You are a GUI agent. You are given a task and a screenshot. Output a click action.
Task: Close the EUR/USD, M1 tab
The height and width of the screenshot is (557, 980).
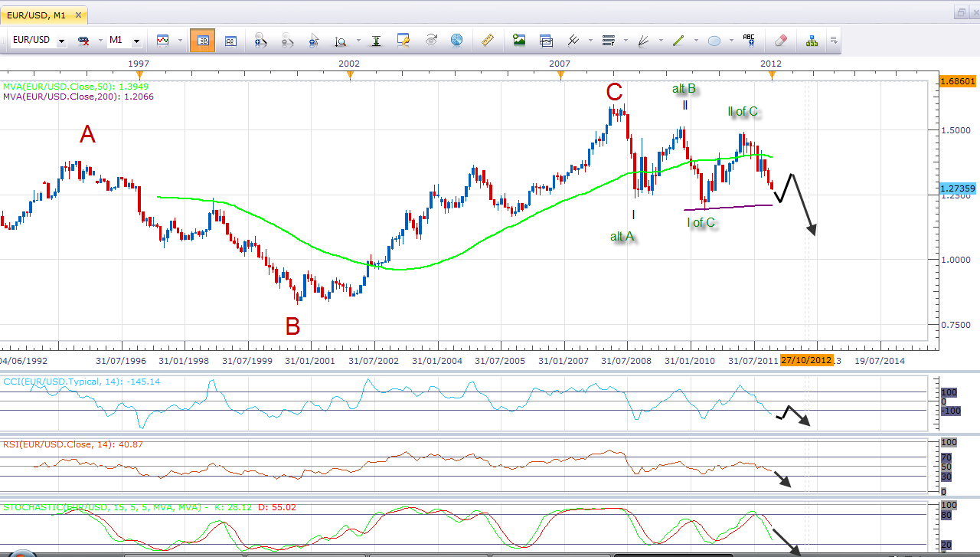coord(78,15)
